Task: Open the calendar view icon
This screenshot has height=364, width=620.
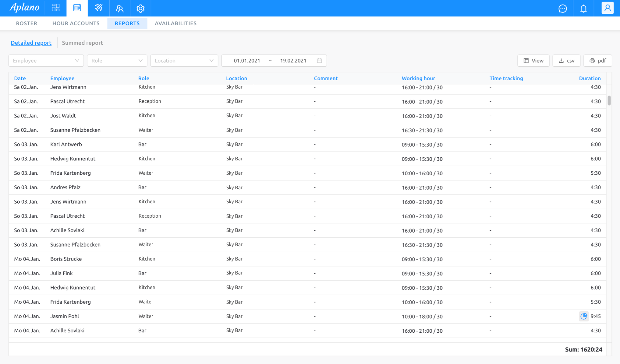Action: (77, 8)
